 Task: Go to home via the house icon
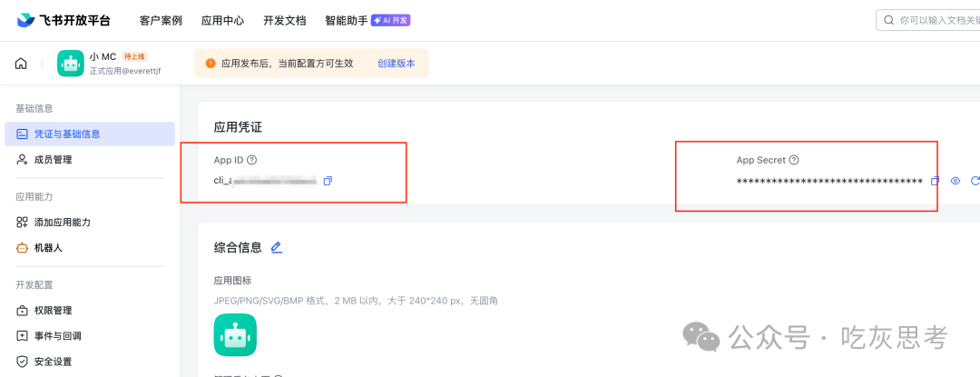click(x=21, y=64)
